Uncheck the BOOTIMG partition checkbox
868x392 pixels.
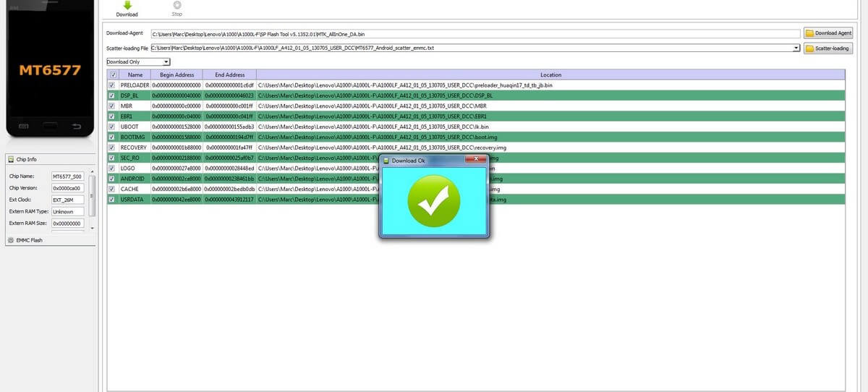point(111,137)
